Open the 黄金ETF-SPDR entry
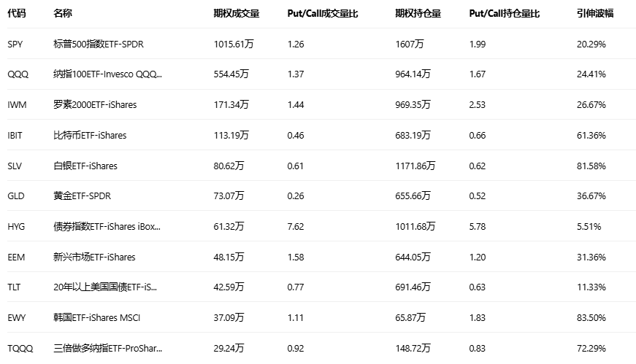This screenshot has height=364, width=636. pos(82,196)
